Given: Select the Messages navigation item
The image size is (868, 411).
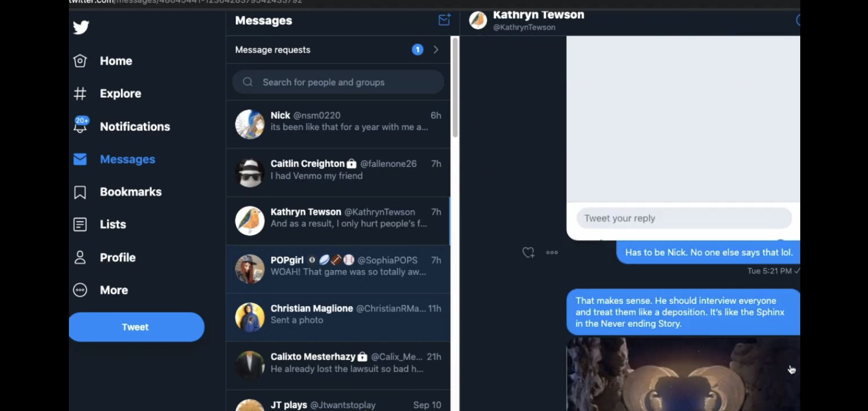Looking at the screenshot, I should (114, 159).
